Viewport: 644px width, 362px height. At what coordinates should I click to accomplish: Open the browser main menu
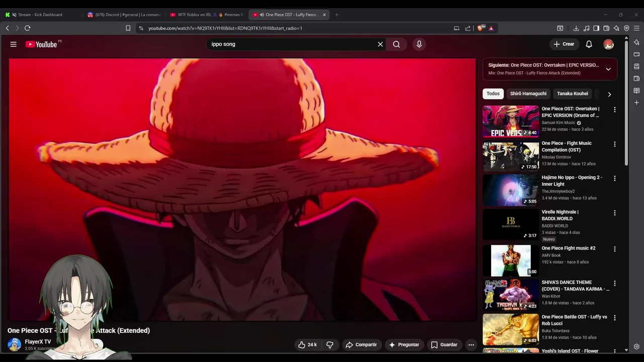pyautogui.click(x=636, y=28)
